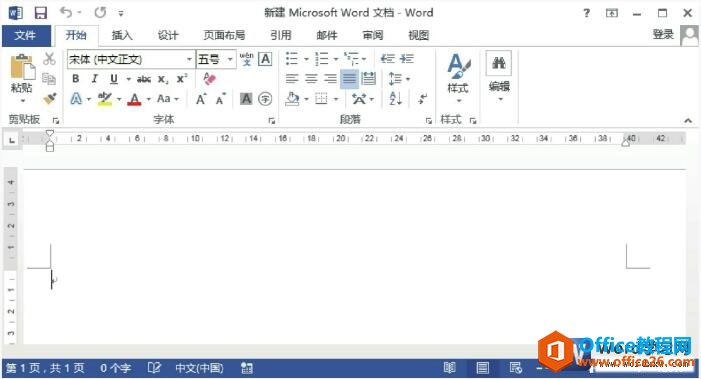Toggle strikethrough abc
This screenshot has height=379, width=701.
point(144,79)
